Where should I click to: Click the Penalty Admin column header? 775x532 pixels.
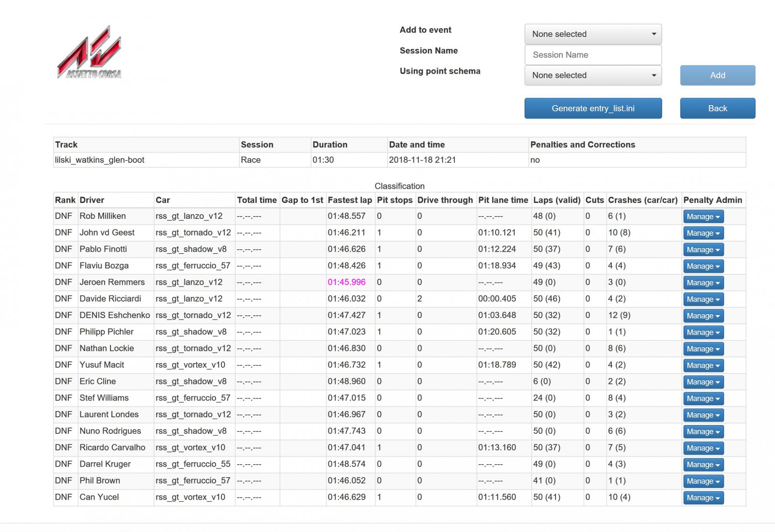point(712,200)
